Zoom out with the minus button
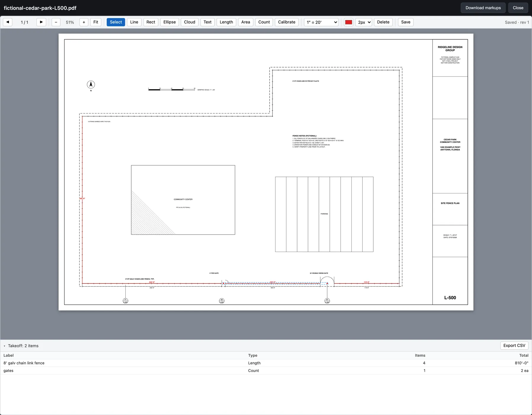 [56, 22]
